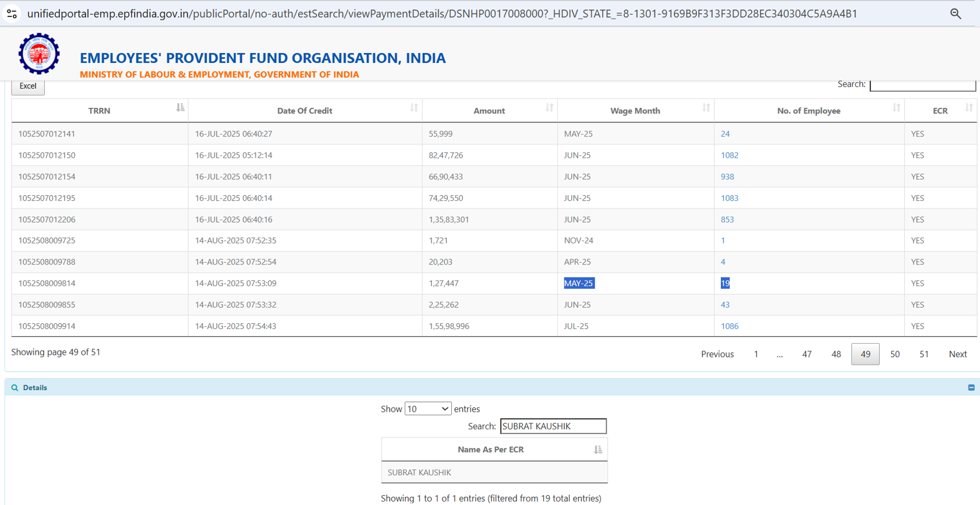The image size is (980, 505).
Task: Go to Previous page of results
Action: pyautogui.click(x=717, y=354)
